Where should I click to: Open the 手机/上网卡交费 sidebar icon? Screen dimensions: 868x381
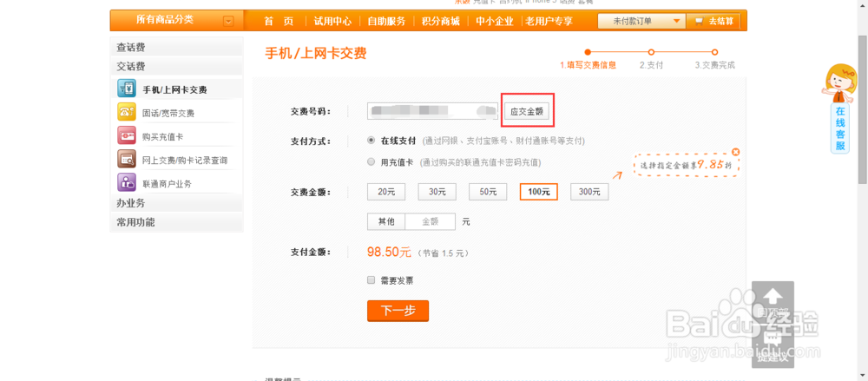pyautogui.click(x=126, y=89)
